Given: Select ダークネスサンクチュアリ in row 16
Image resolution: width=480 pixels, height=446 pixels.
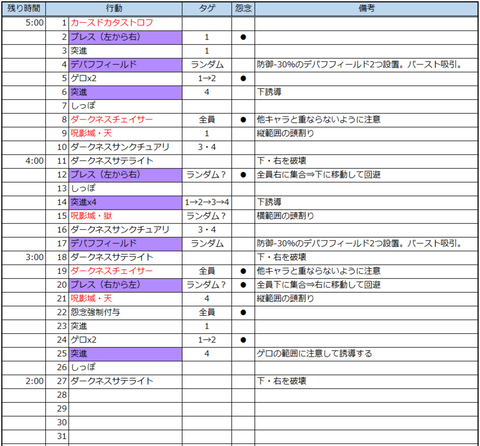Looking at the screenshot, I should click(x=125, y=230).
